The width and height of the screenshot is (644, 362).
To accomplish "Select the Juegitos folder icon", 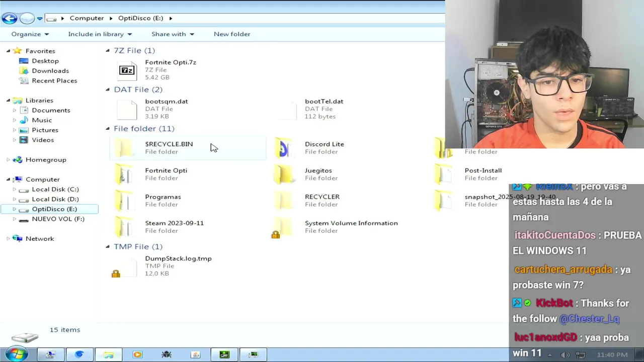I will (284, 174).
